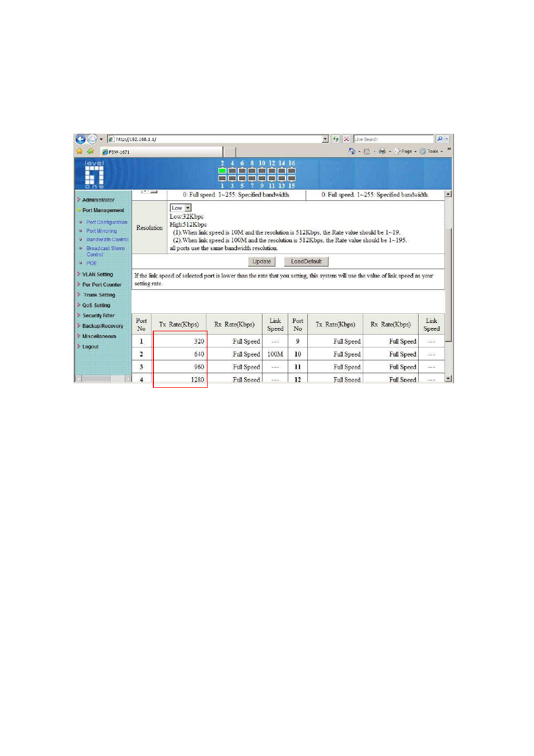This screenshot has height=756, width=534.
Task: Click the left Rx Rate(Kbps) column header
Action: [x=235, y=325]
